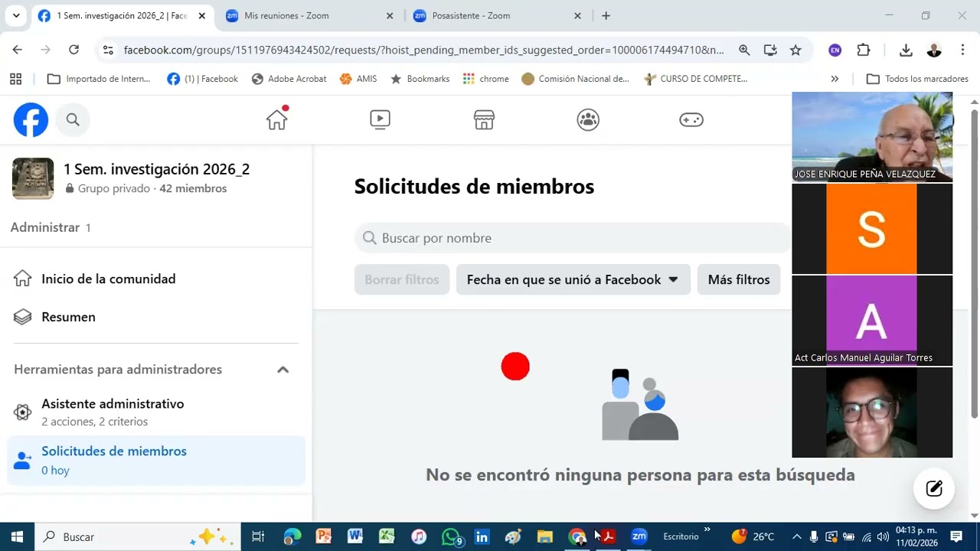This screenshot has width=980, height=551.
Task: Open the AMIS bookmark
Action: click(358, 79)
